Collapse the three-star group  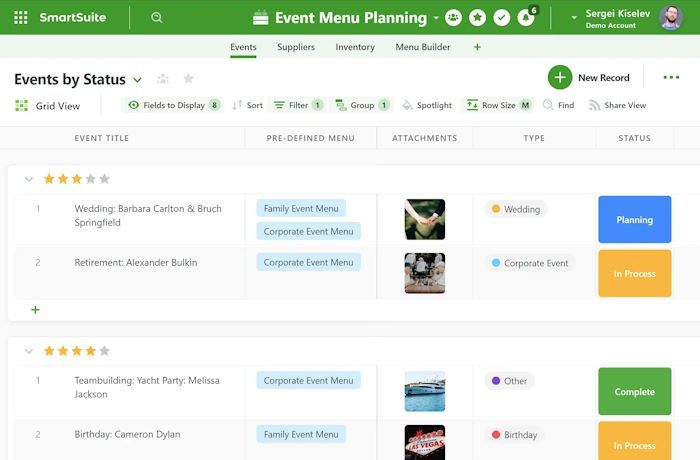[x=29, y=179]
